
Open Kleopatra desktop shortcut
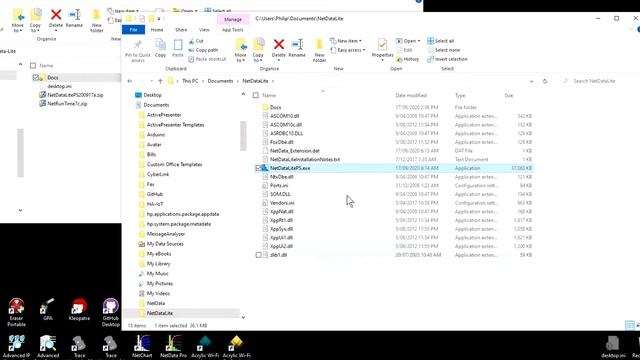[x=79, y=309]
